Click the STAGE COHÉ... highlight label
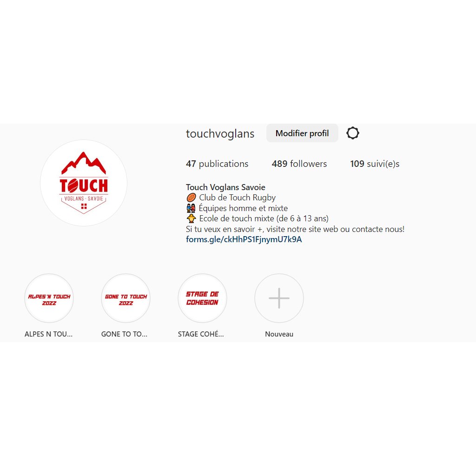Image resolution: width=476 pixels, height=476 pixels. 201,334
